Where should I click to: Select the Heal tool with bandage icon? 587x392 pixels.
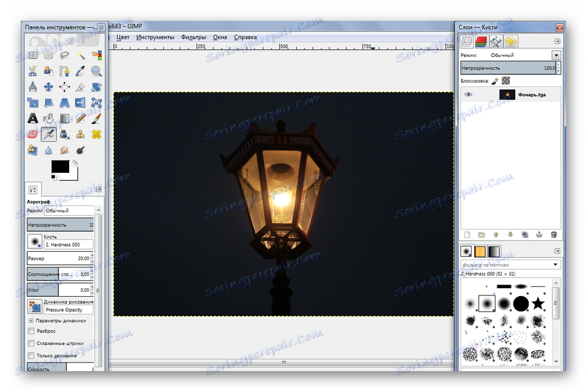tap(97, 134)
